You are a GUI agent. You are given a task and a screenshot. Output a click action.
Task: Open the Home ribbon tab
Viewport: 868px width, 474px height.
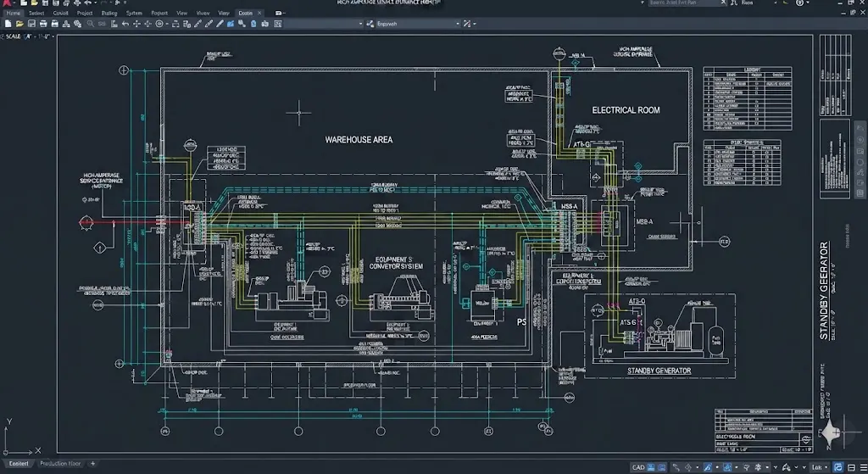[x=14, y=13]
